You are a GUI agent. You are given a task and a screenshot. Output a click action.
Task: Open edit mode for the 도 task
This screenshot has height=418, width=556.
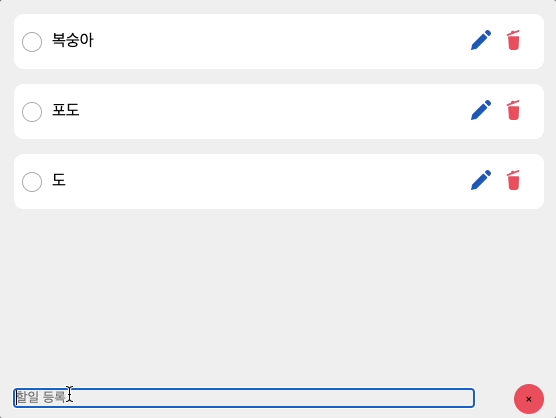pos(481,180)
